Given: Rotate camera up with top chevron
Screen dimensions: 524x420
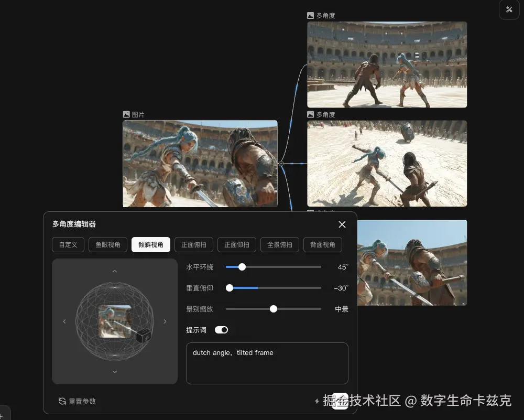Looking at the screenshot, I should pos(115,271).
